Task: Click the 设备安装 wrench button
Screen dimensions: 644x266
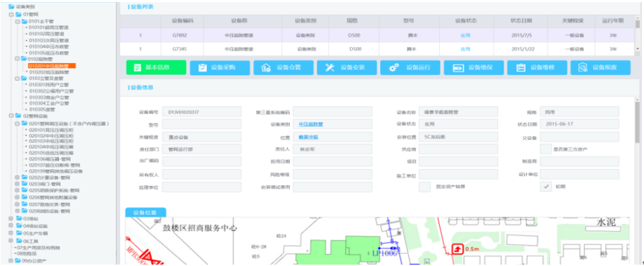Action: tap(347, 68)
